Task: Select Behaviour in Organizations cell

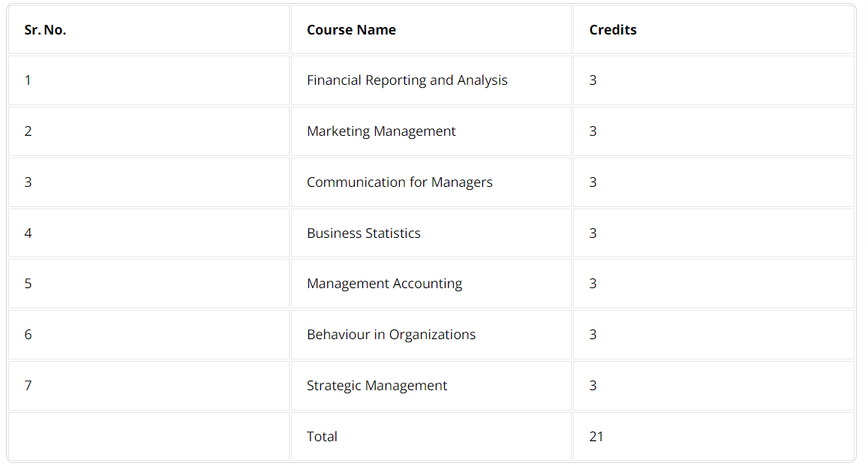Action: tap(431, 335)
